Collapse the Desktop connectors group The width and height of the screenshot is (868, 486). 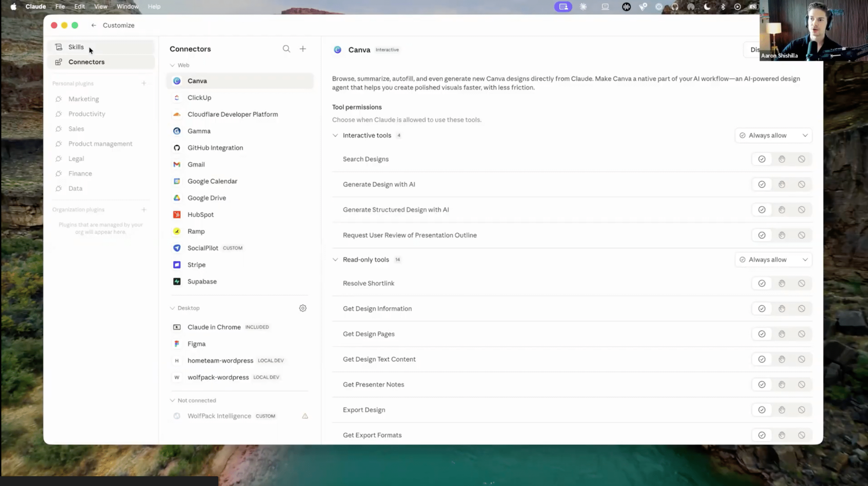[172, 308]
